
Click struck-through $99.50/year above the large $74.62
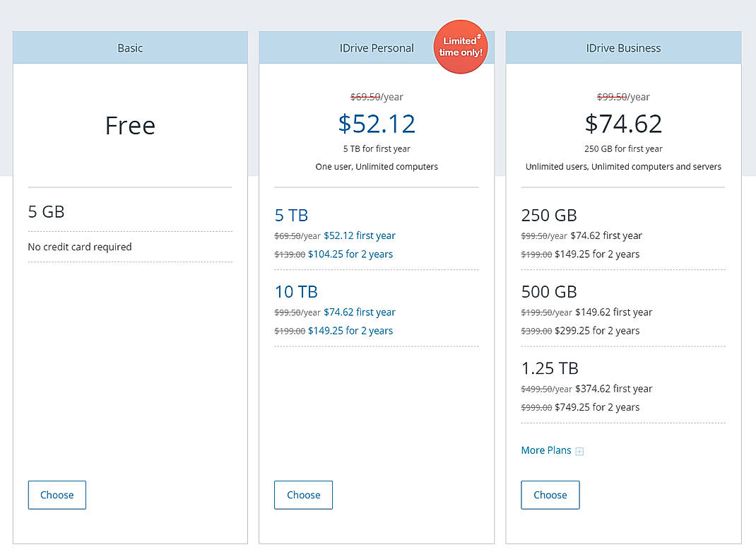(x=623, y=97)
